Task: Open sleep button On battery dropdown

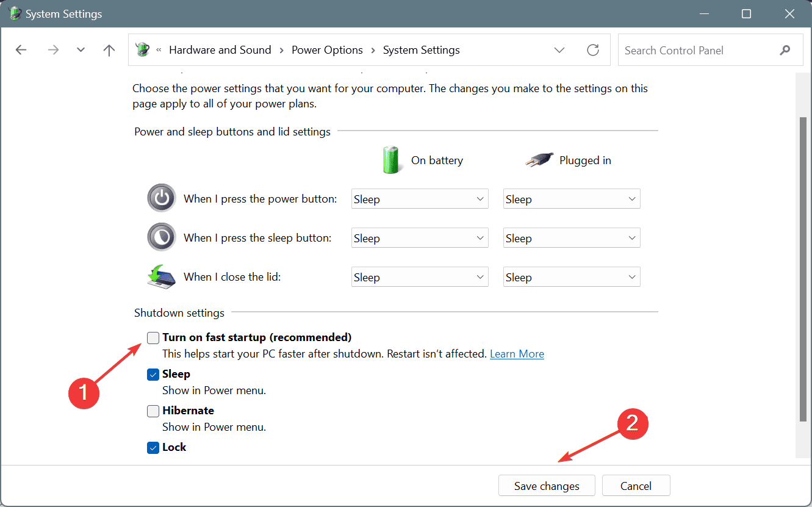Action: click(420, 238)
